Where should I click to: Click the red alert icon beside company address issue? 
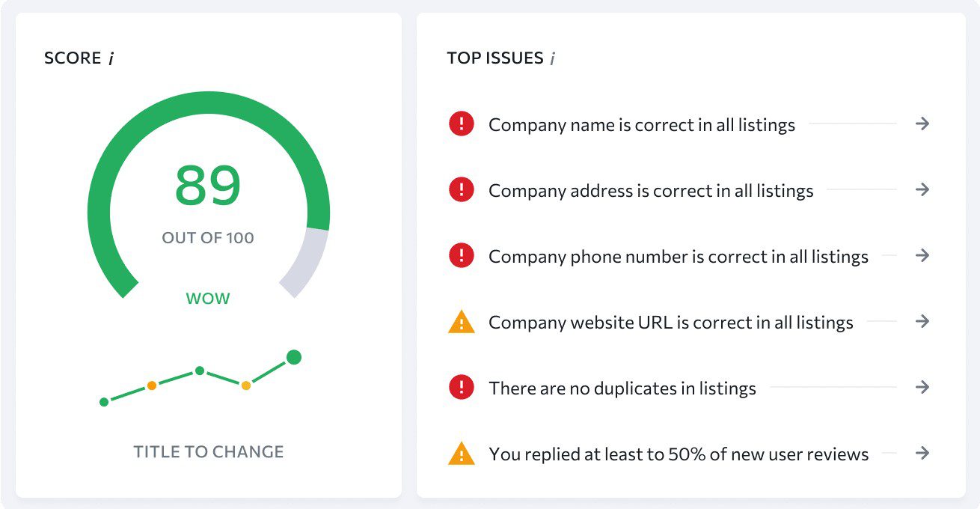point(462,190)
